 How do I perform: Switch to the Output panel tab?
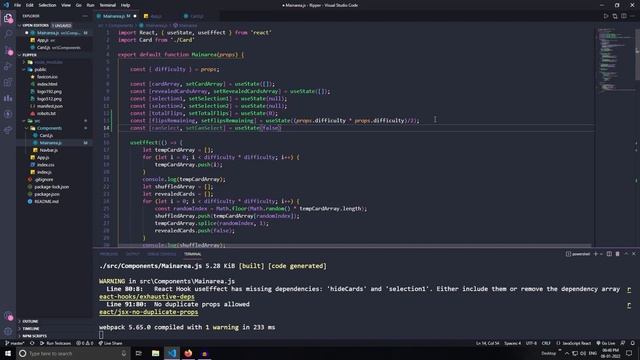pyautogui.click(x=132, y=254)
